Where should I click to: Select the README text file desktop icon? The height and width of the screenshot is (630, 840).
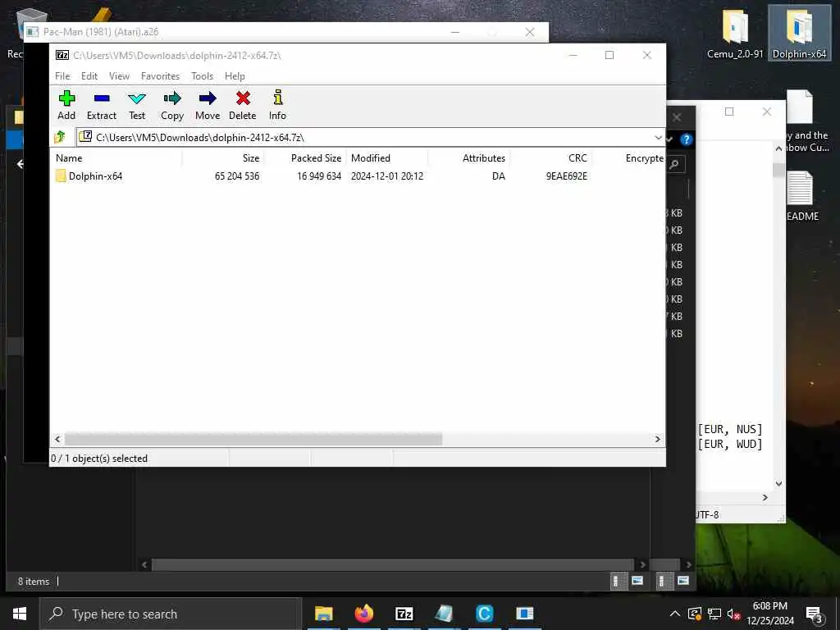tap(800, 196)
